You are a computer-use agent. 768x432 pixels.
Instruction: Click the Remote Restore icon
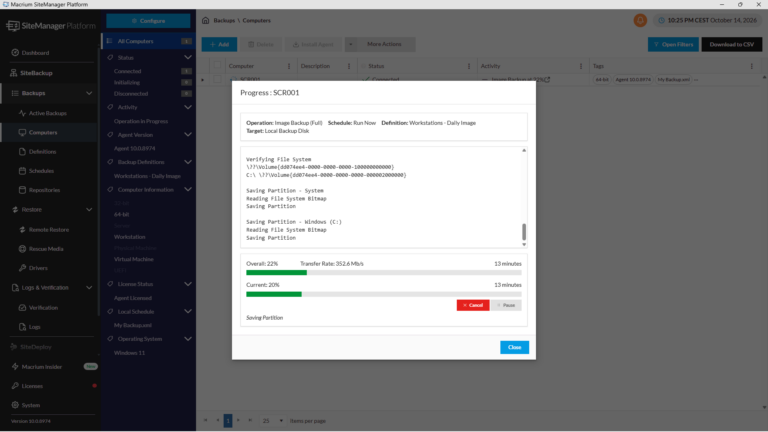pos(22,229)
